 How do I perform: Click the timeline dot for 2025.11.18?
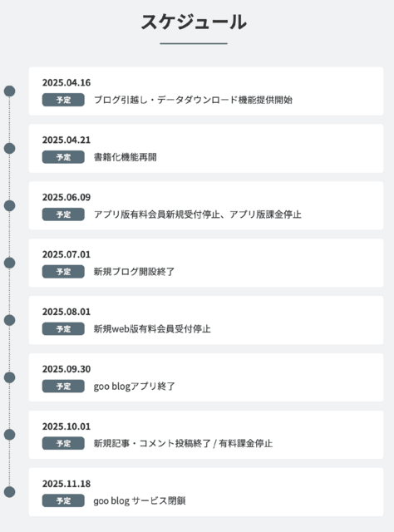tap(9, 492)
